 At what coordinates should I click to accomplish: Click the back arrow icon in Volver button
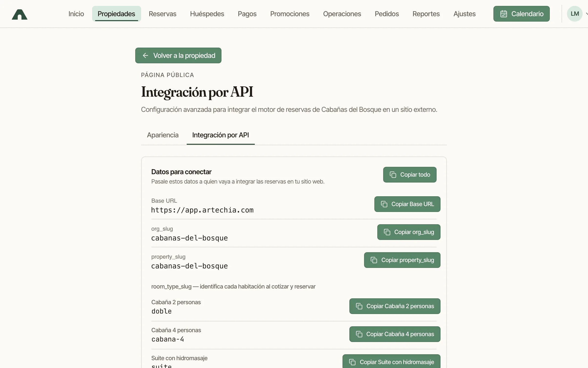coord(146,55)
